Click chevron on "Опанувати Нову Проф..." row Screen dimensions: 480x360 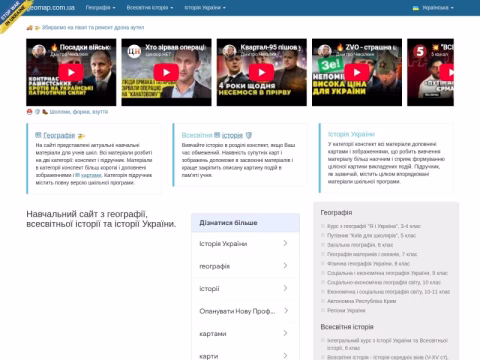point(285,311)
